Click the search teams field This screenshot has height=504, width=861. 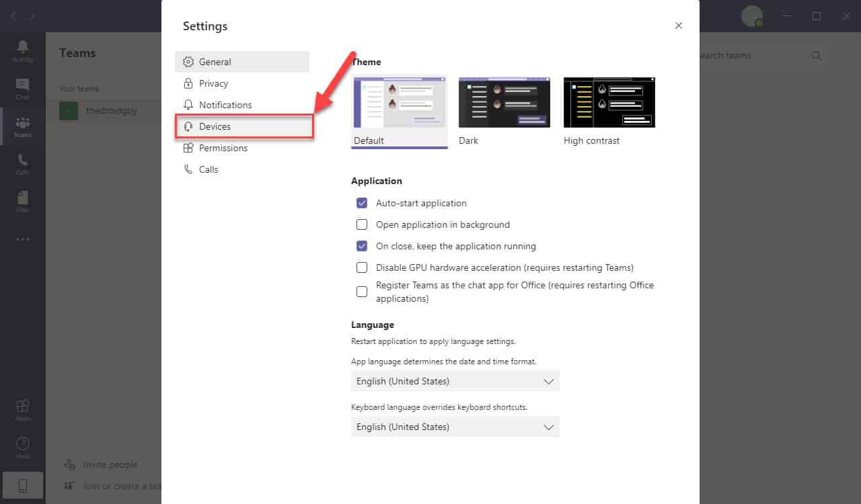(753, 55)
